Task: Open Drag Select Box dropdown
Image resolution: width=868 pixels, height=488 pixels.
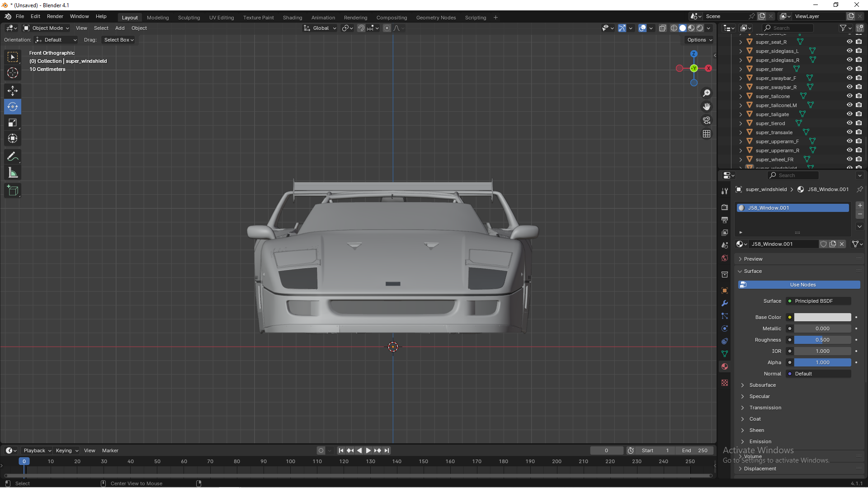Action: pos(118,40)
